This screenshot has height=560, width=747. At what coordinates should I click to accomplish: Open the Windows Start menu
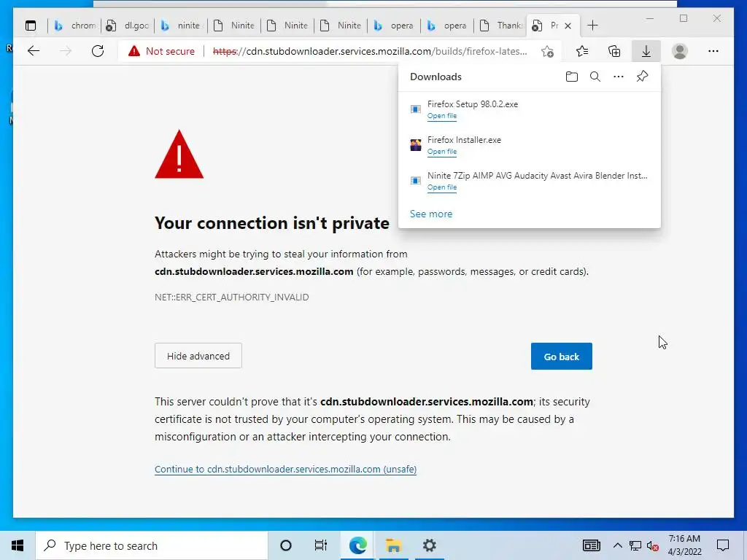[18, 545]
